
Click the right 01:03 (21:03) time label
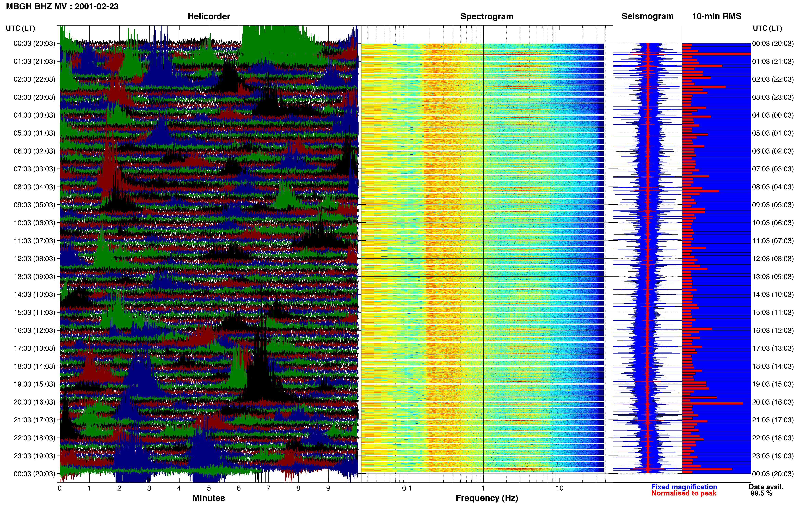coord(773,62)
